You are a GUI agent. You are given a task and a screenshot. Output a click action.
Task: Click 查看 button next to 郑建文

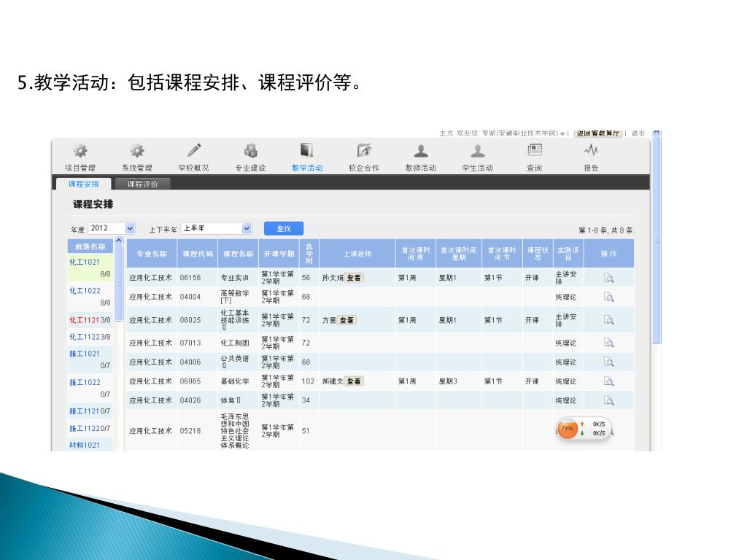pos(354,381)
